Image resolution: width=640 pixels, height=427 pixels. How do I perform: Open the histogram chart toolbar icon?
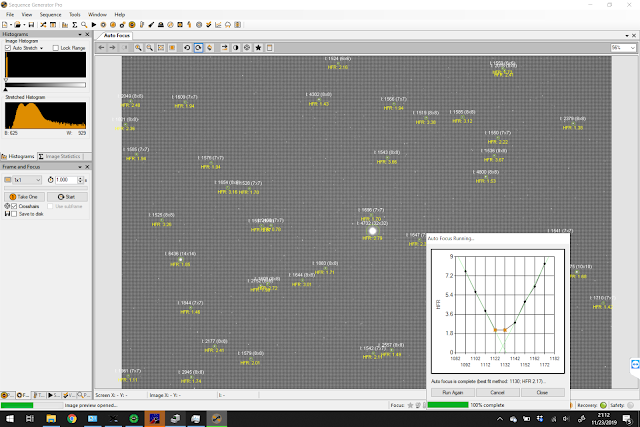(65, 25)
